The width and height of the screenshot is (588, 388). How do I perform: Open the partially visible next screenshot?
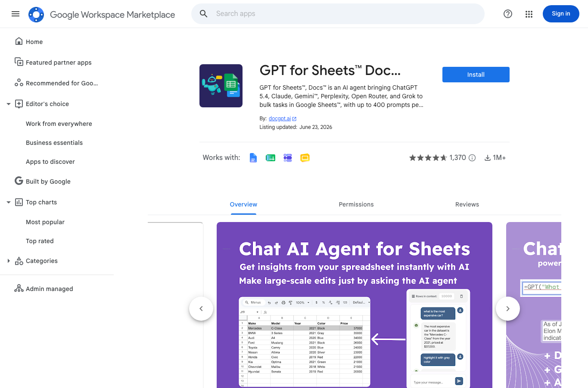534,305
